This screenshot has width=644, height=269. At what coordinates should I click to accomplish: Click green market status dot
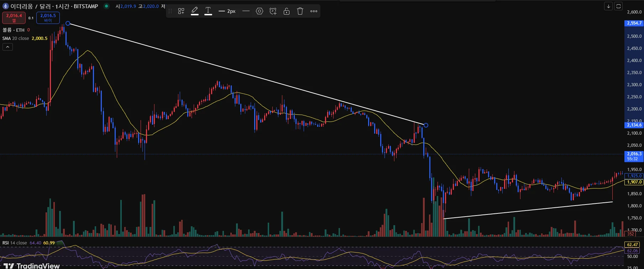(x=106, y=6)
